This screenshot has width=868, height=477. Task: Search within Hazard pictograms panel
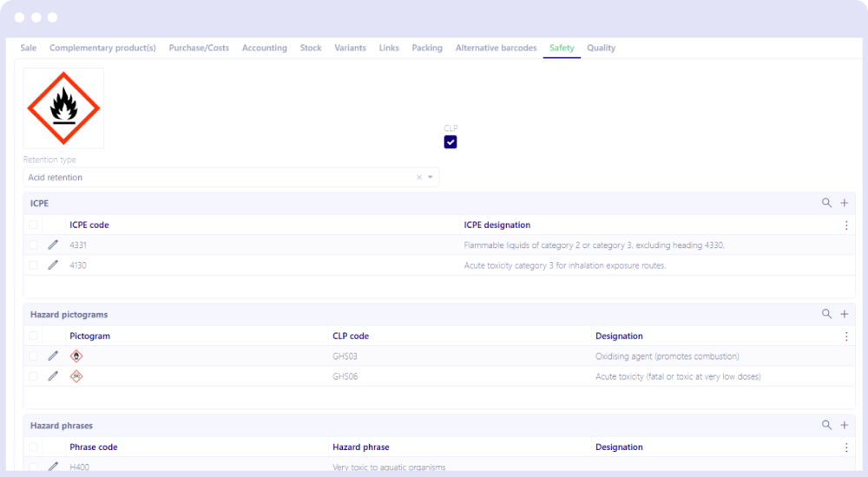click(x=826, y=314)
